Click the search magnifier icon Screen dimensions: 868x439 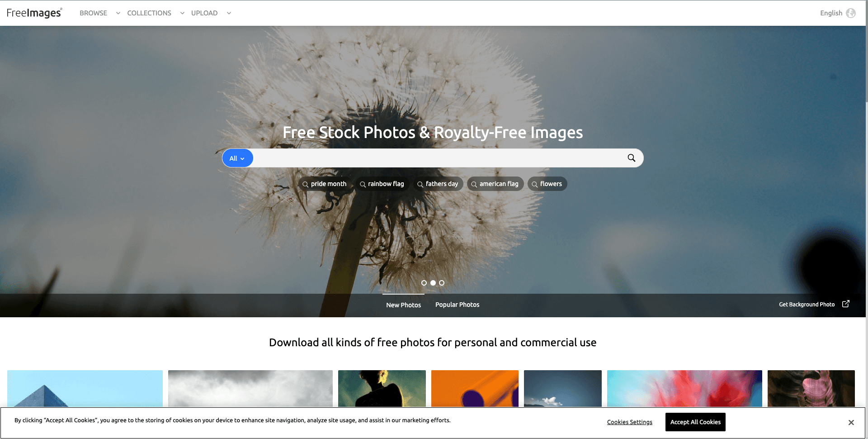coord(632,158)
